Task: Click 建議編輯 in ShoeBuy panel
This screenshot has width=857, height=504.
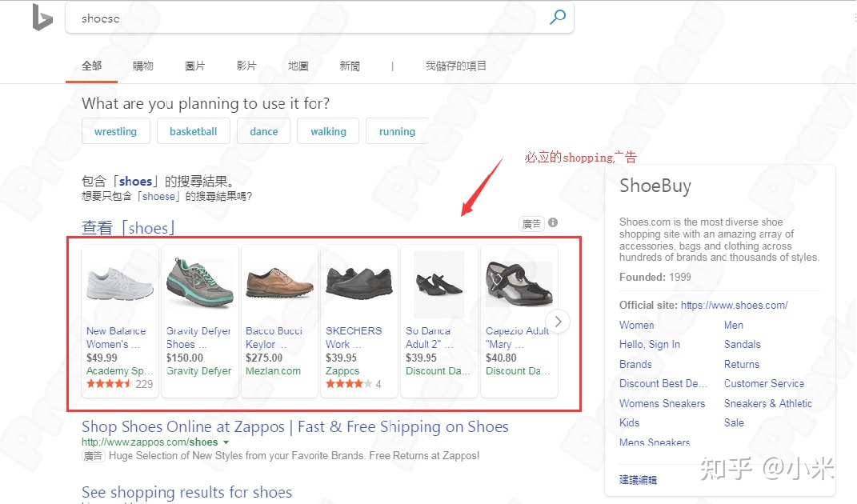Action: 638,480
